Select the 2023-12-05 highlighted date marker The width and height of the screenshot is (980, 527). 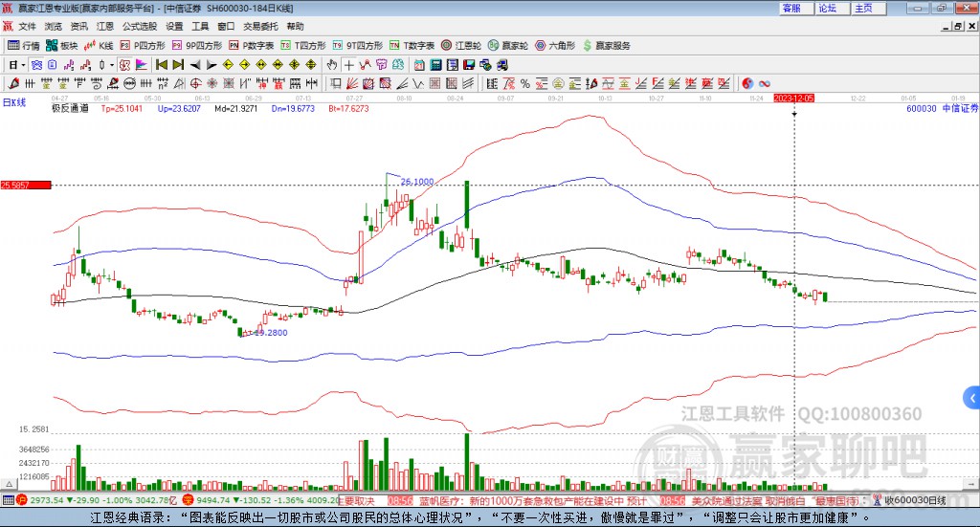coord(793,98)
